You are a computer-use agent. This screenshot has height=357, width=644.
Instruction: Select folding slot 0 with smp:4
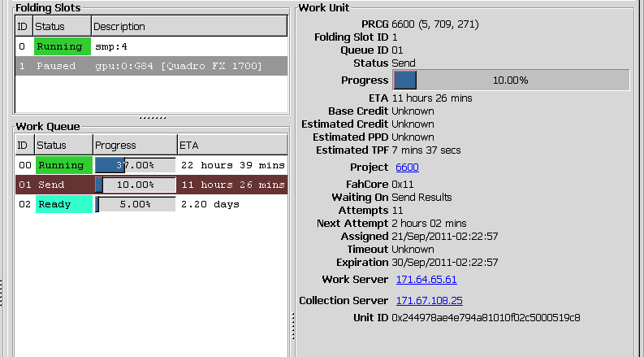tap(151, 46)
